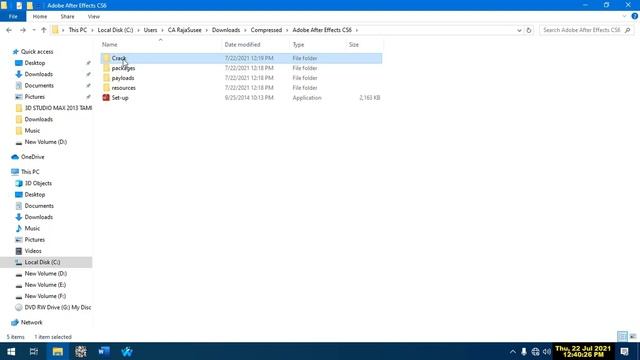The height and width of the screenshot is (360, 640).
Task: Select Local Disk (C:) in navigation pane
Action: (42, 262)
